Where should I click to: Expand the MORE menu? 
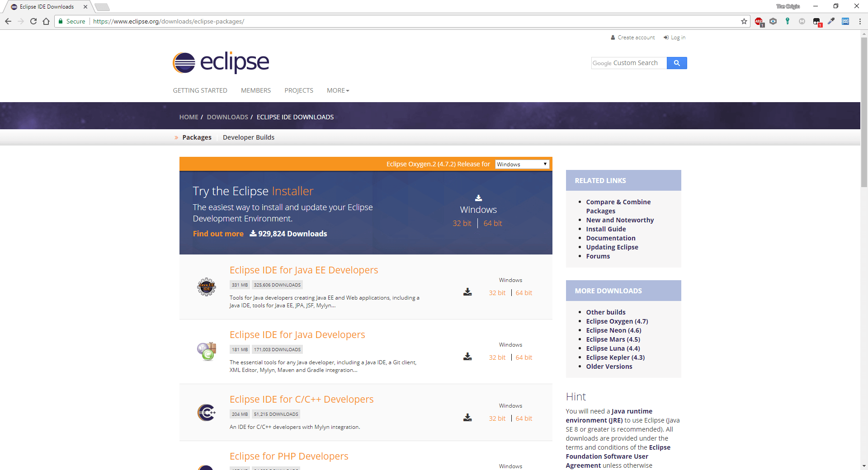tap(338, 90)
